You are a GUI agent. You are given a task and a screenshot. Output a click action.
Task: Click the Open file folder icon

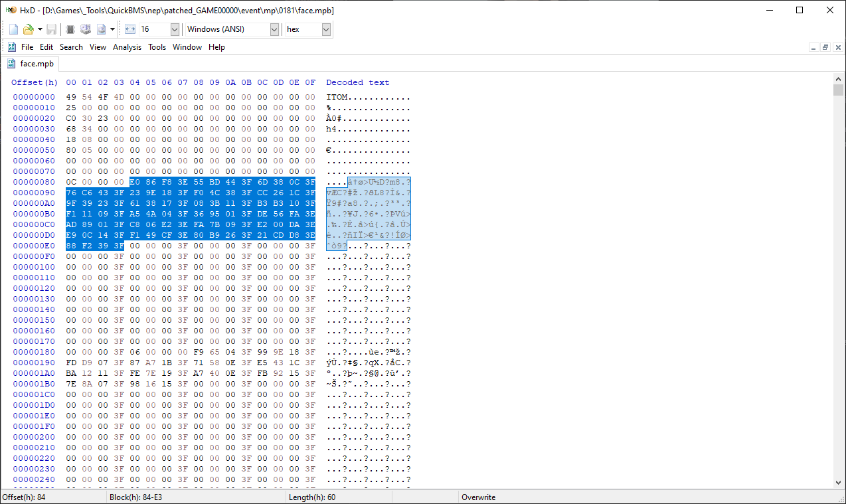pyautogui.click(x=28, y=29)
